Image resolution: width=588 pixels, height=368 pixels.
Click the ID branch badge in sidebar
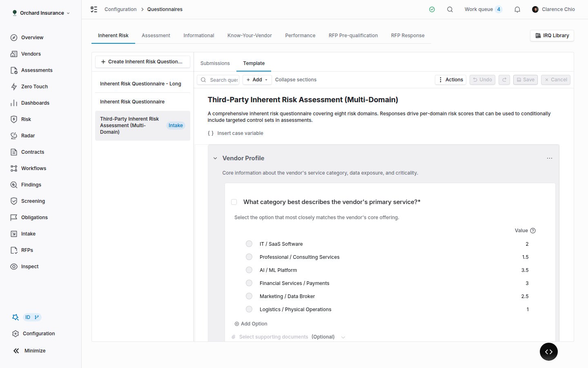[x=32, y=317]
